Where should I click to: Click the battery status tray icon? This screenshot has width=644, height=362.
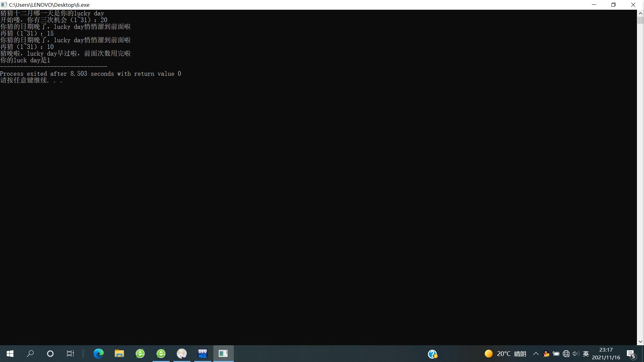coord(556,354)
